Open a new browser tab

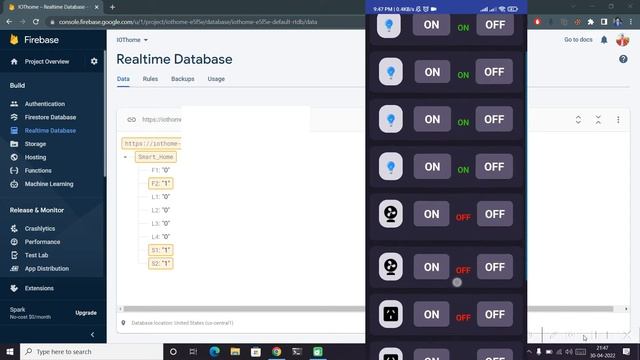click(112, 7)
